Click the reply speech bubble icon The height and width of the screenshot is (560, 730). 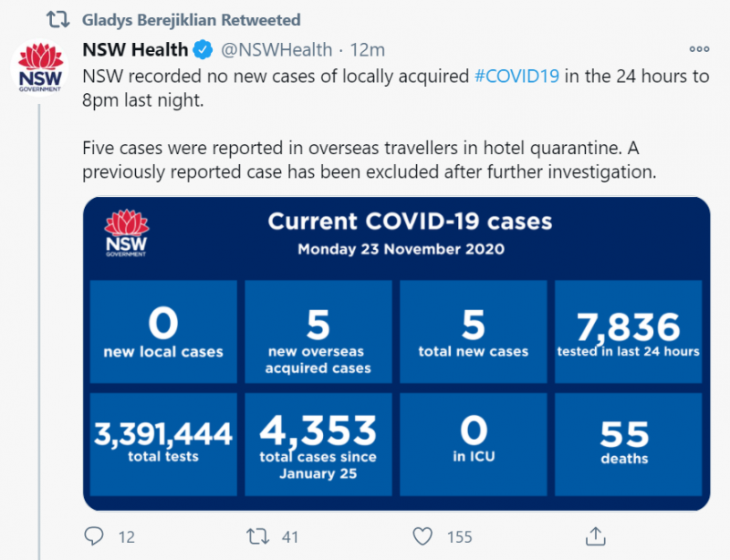94,536
